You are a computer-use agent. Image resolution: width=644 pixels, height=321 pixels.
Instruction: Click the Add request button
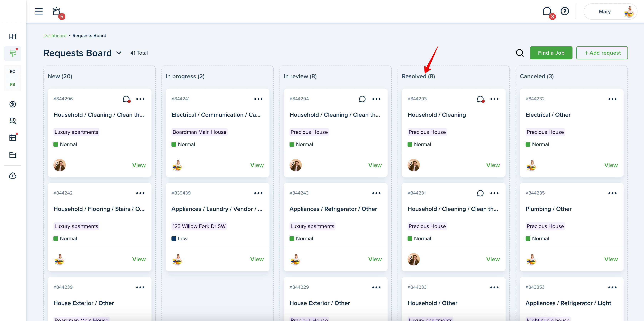click(602, 53)
